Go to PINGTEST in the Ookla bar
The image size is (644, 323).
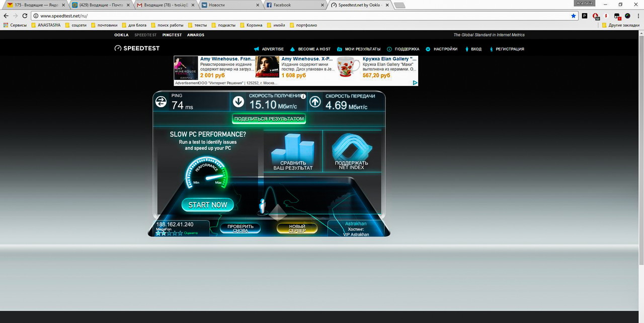(x=172, y=35)
